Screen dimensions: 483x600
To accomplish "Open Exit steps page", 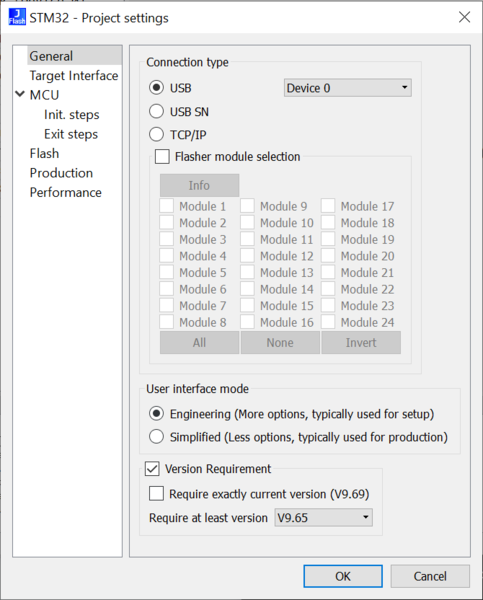I will click(71, 134).
